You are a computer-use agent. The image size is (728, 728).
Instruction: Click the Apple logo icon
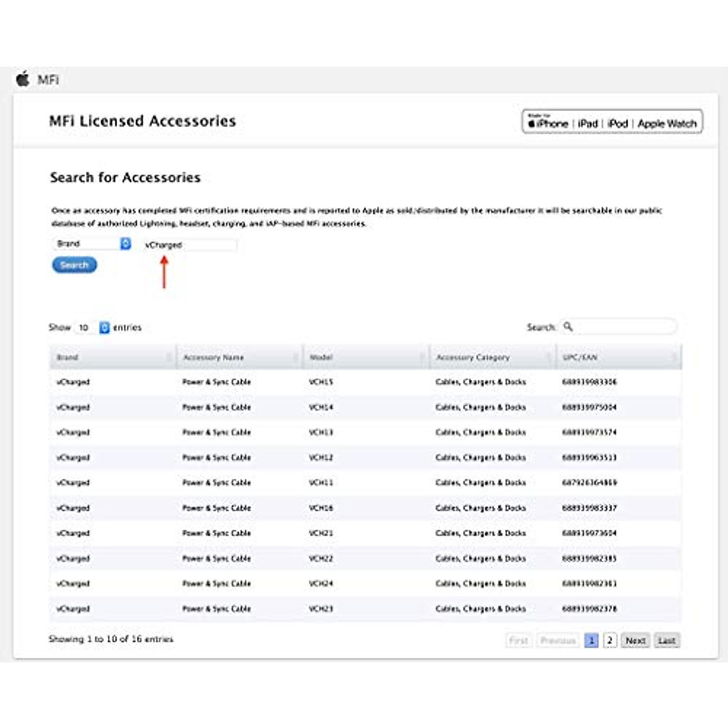point(23,79)
